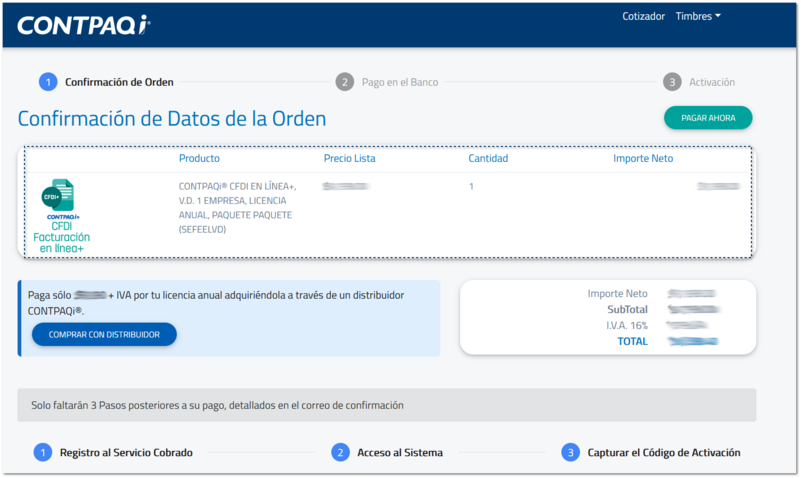Click step 3 circle for Activación
Image resolution: width=801 pixels, height=478 pixels.
(x=672, y=82)
